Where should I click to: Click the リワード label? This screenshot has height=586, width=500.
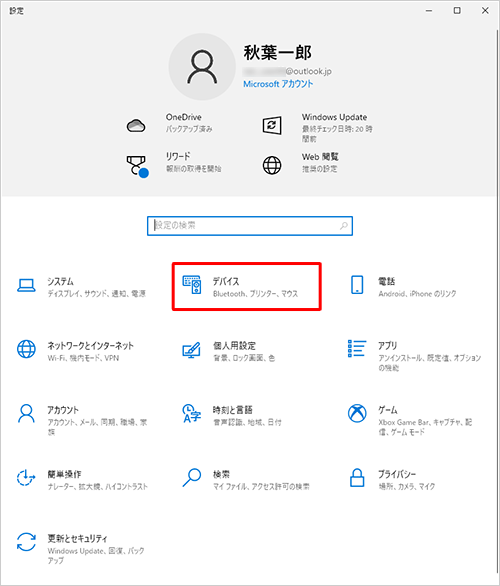coord(178,156)
